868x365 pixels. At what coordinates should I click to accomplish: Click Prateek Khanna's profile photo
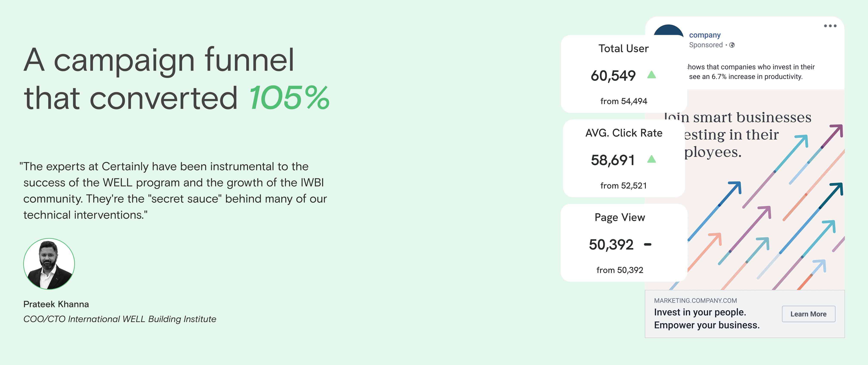coord(49,264)
